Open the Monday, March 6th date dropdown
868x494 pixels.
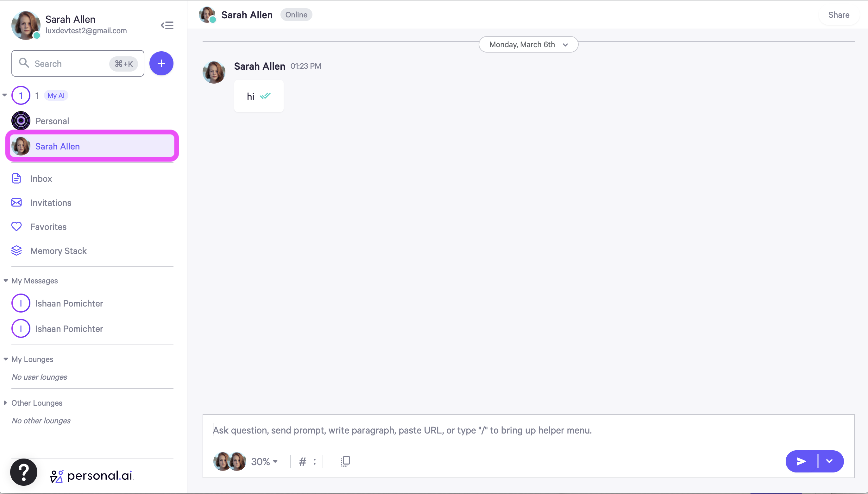[x=528, y=44]
